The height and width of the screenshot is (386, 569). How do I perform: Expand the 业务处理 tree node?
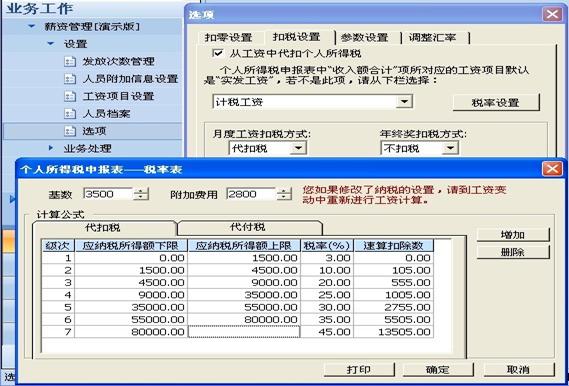pos(50,148)
